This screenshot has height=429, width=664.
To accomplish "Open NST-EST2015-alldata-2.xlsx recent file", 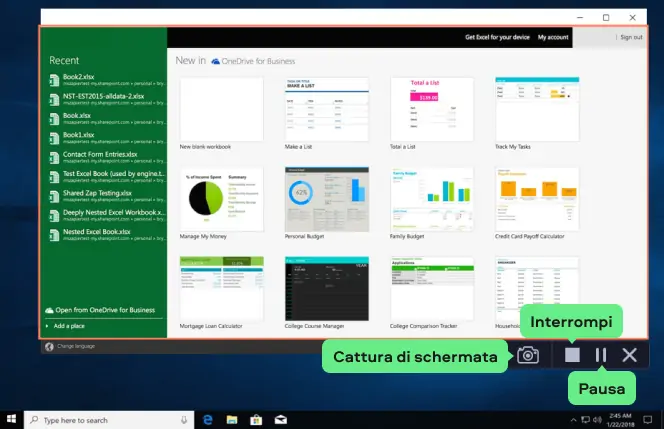I will point(107,99).
